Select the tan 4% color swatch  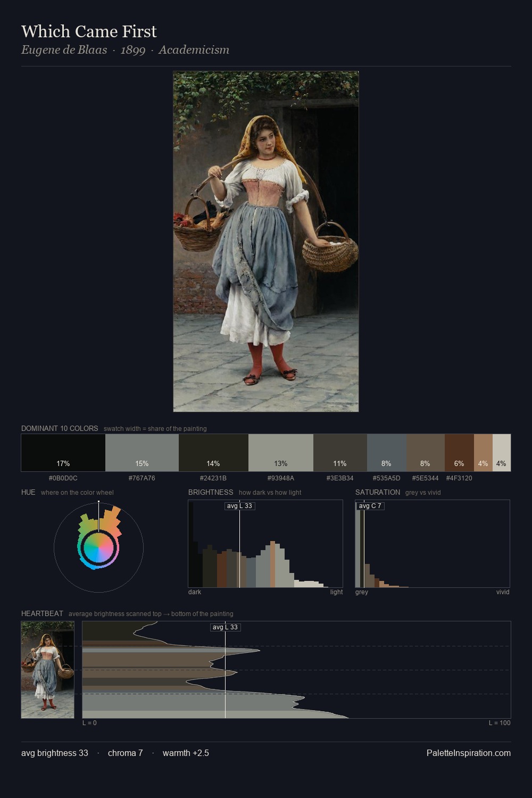point(483,453)
